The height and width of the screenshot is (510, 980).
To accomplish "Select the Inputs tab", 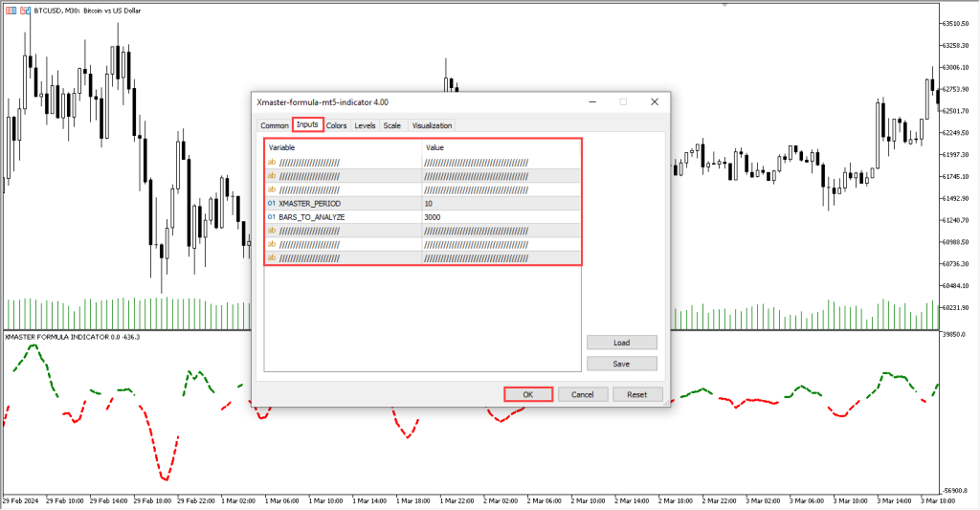I will (x=307, y=125).
